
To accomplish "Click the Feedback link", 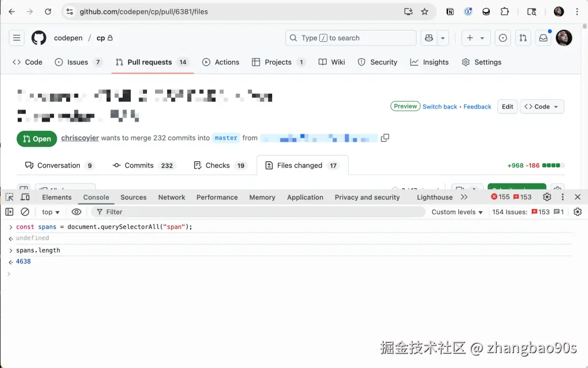I will point(477,106).
